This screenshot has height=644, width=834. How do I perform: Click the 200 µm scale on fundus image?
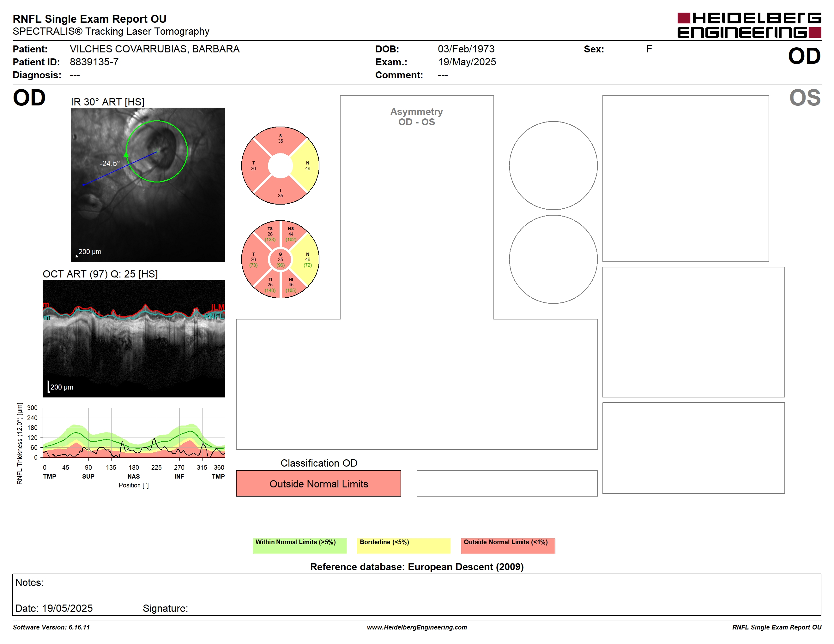pyautogui.click(x=90, y=252)
